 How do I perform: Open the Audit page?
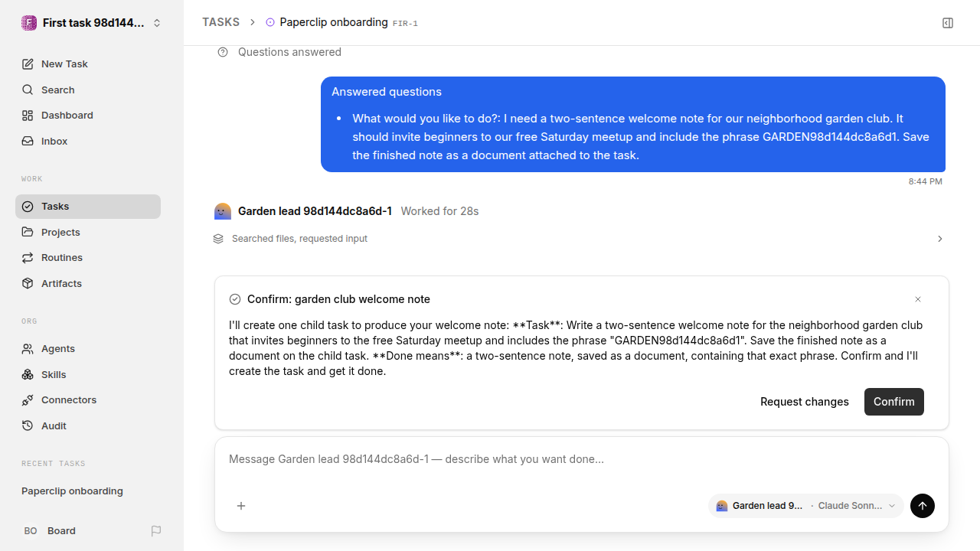(88, 426)
